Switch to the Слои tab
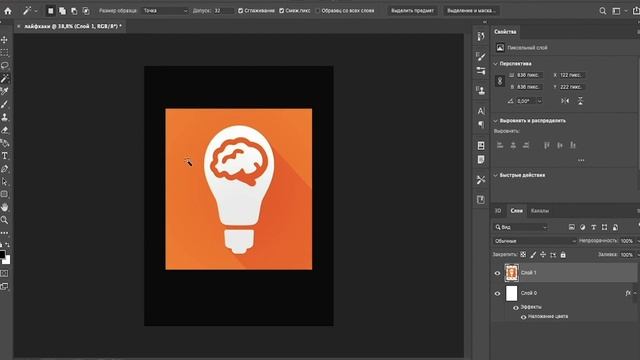The height and width of the screenshot is (360, 640). (516, 211)
